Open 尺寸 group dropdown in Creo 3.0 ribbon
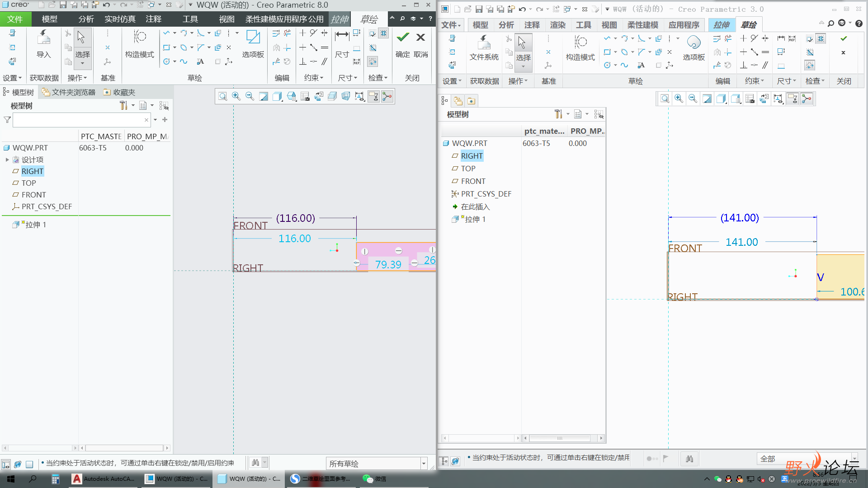This screenshot has height=488, width=868. point(787,81)
